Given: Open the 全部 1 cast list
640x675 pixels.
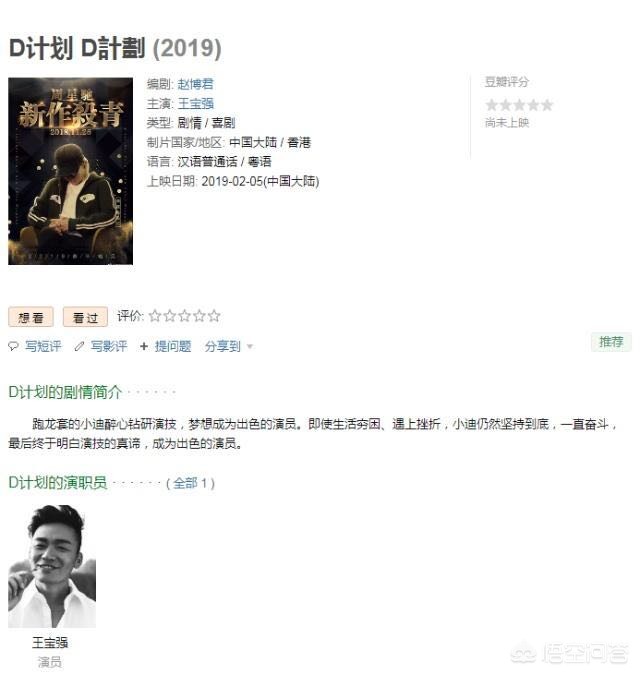Looking at the screenshot, I should pyautogui.click(x=190, y=483).
